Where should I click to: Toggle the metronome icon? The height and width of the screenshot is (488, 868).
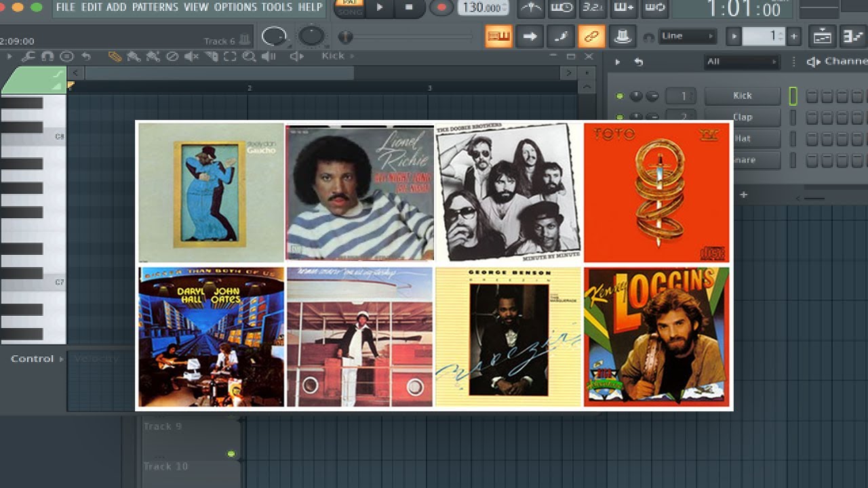coord(530,8)
